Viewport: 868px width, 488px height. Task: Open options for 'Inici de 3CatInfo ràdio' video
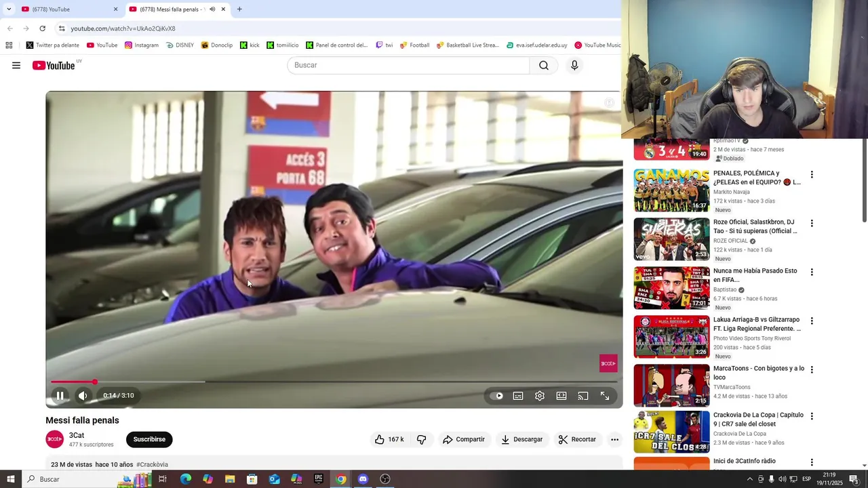coord(812,462)
